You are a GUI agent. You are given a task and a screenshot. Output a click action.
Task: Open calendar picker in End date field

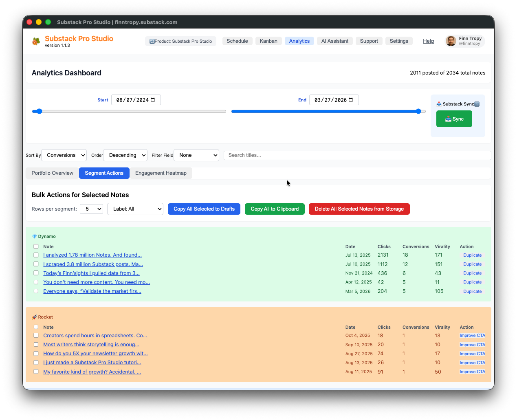point(351,100)
